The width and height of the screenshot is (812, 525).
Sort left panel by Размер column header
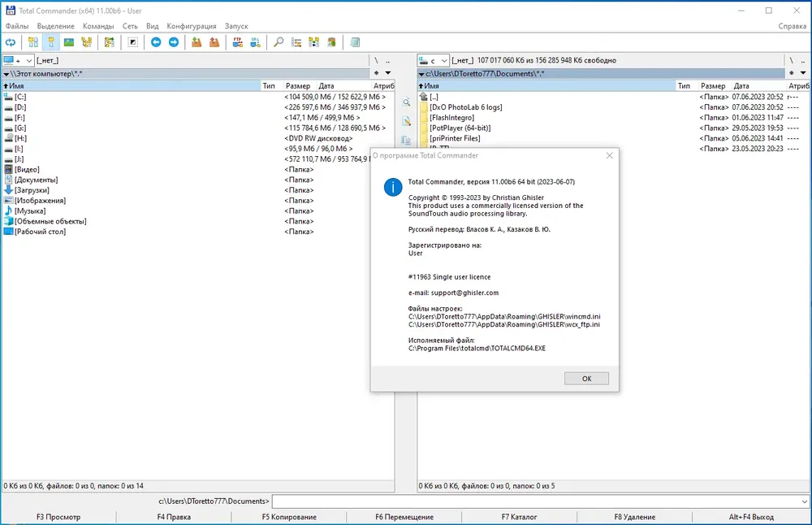[x=300, y=86]
